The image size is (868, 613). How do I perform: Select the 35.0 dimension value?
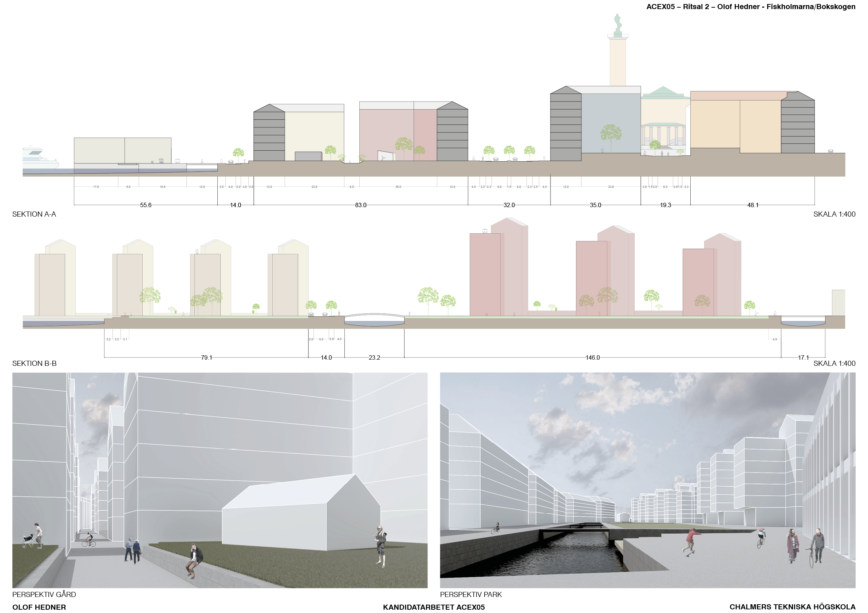[595, 205]
